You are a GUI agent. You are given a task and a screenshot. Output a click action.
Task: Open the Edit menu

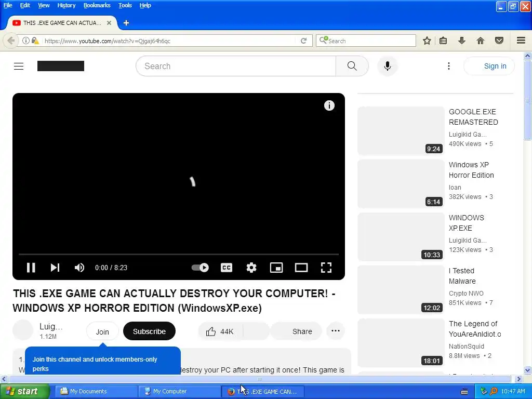25,5
